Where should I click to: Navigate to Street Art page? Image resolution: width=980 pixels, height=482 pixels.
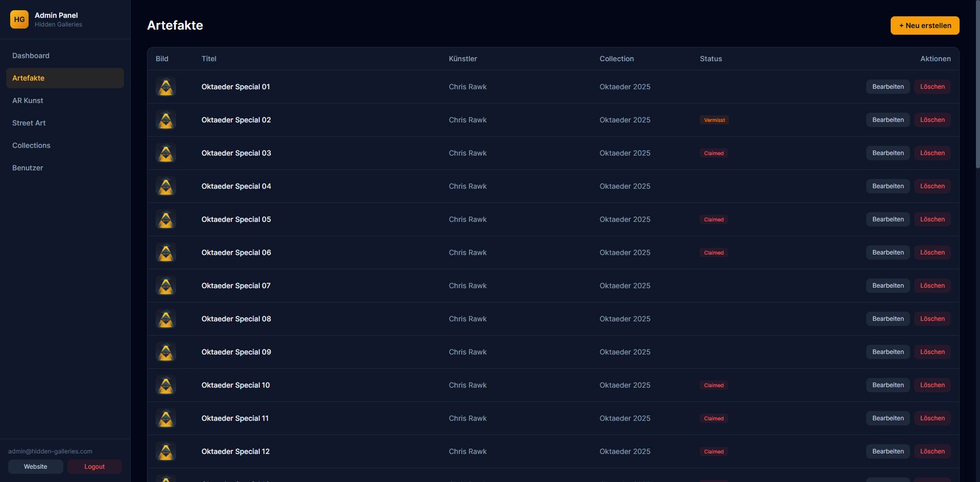29,123
